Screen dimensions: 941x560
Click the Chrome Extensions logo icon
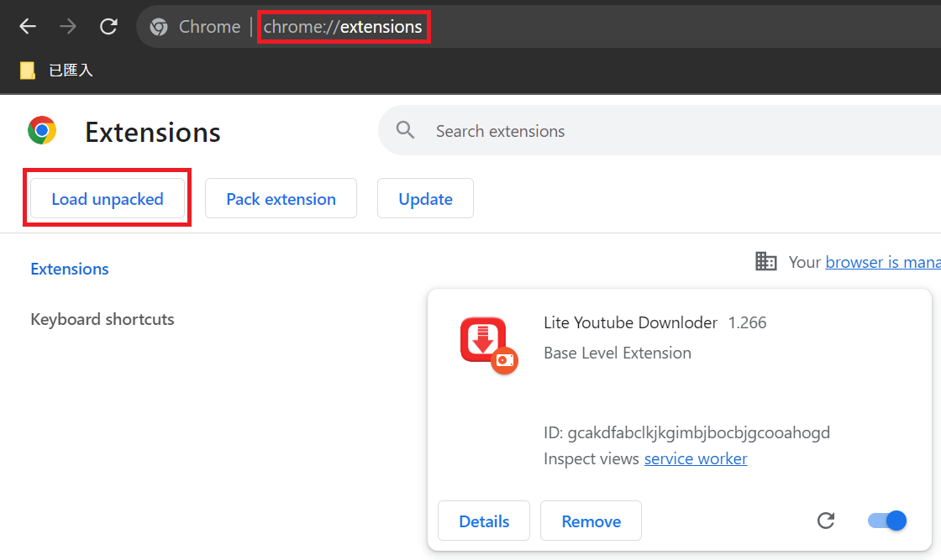click(x=42, y=131)
